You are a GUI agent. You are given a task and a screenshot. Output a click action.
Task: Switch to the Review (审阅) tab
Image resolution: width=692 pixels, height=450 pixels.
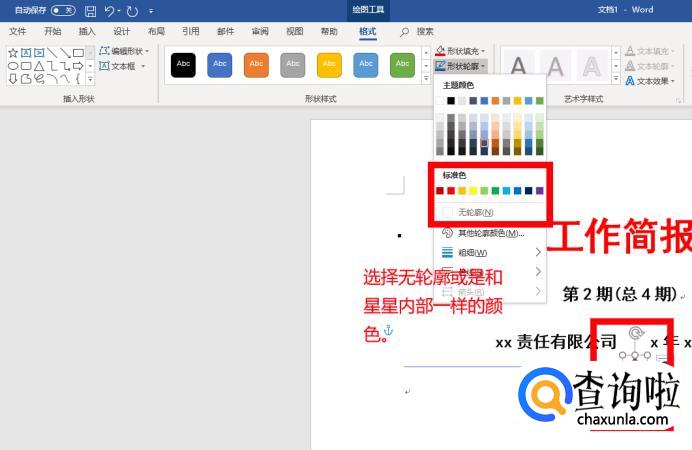(x=260, y=31)
